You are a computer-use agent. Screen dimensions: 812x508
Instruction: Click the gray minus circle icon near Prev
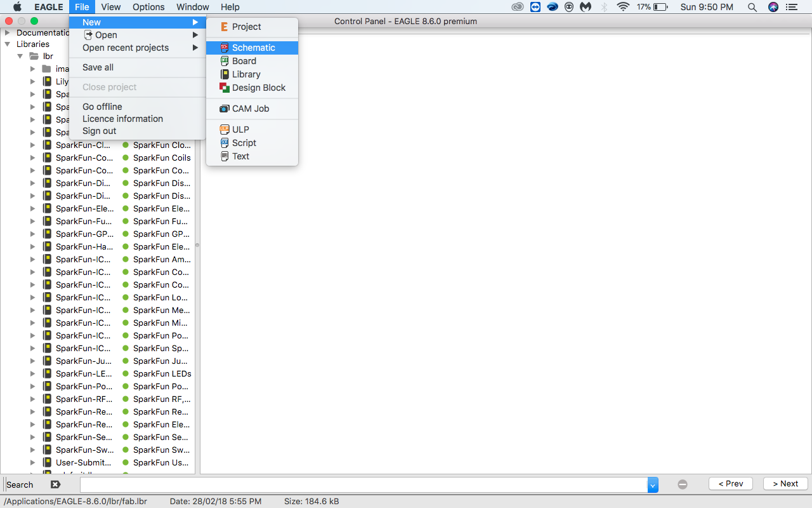pos(683,484)
